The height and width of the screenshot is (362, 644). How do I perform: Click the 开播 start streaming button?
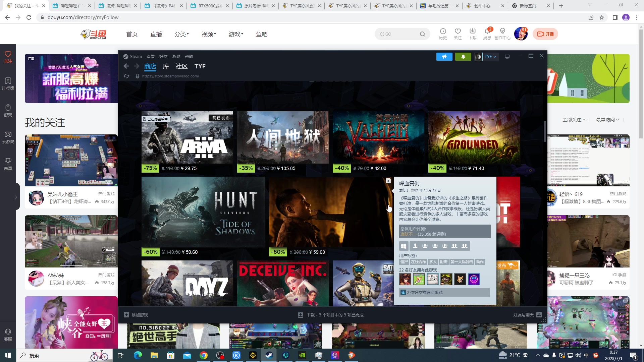pos(545,34)
